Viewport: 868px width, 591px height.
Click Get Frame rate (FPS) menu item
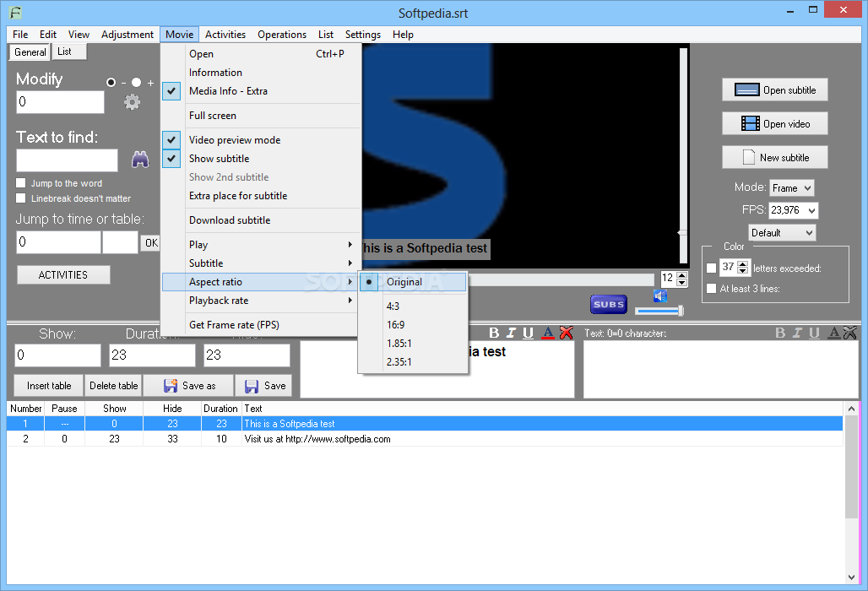pyautogui.click(x=261, y=325)
